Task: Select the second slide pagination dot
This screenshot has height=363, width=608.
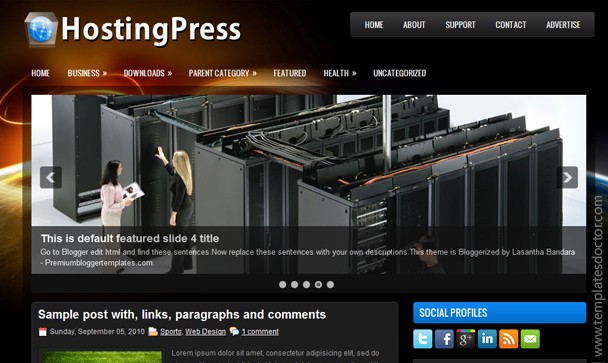Action: [295, 285]
